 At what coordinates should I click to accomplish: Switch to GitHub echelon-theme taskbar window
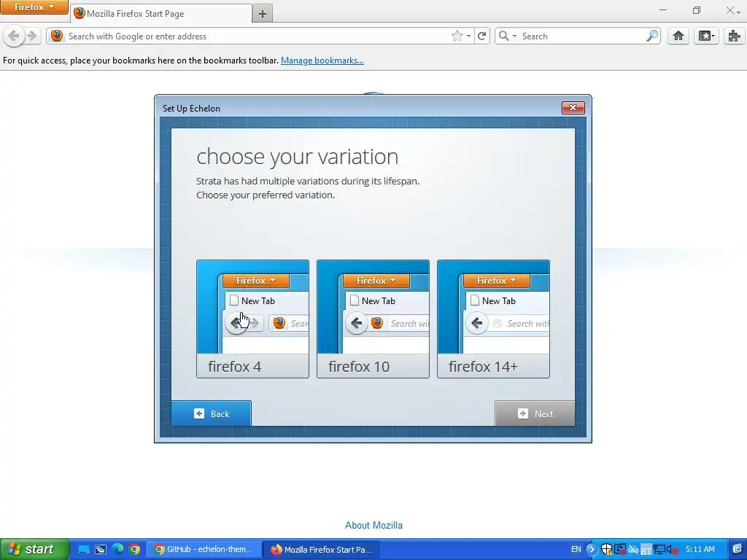pos(204,550)
